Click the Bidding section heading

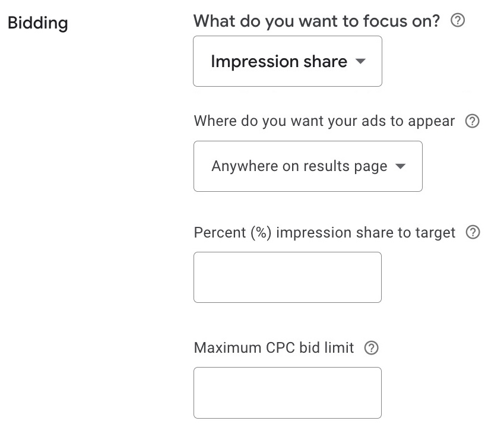tap(37, 23)
